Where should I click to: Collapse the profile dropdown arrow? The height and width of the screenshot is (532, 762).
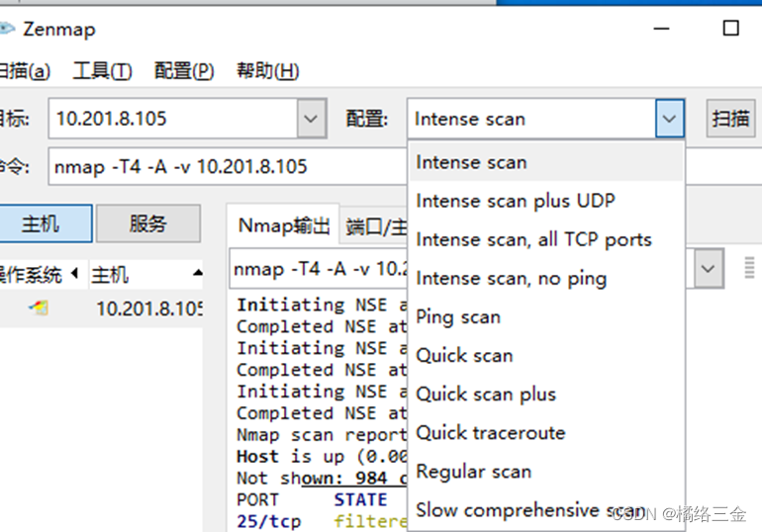pos(670,119)
